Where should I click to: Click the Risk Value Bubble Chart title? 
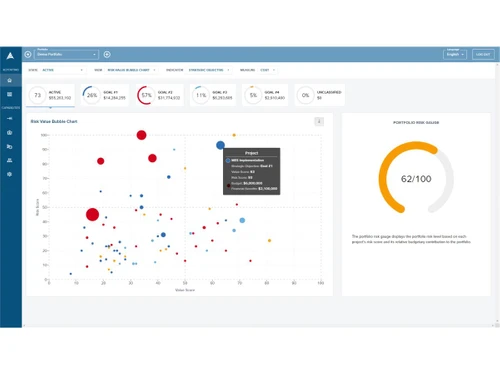[54, 122]
